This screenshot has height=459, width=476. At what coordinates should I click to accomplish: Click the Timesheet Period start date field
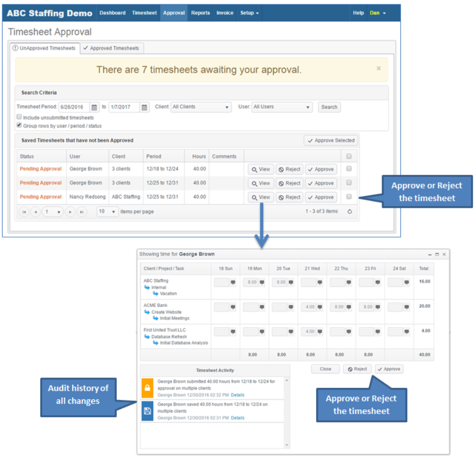(x=74, y=107)
